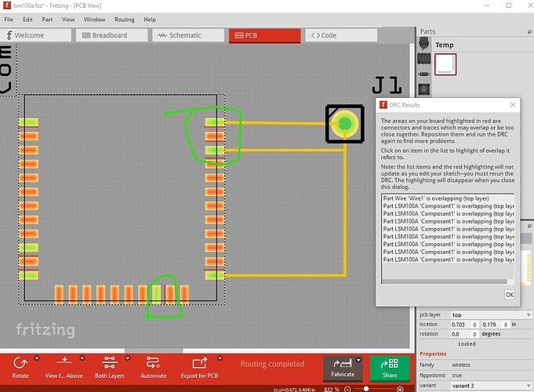Switch to the Schematic tab

[188, 35]
